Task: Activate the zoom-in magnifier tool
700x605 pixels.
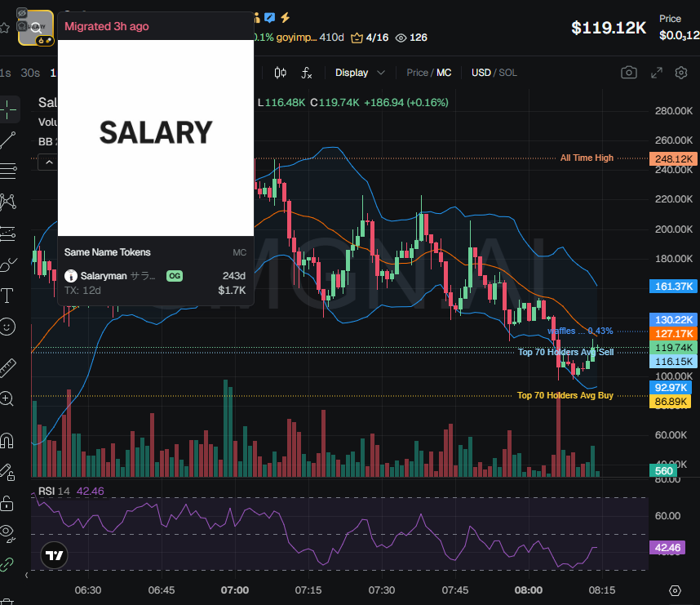Action: pos(7,398)
